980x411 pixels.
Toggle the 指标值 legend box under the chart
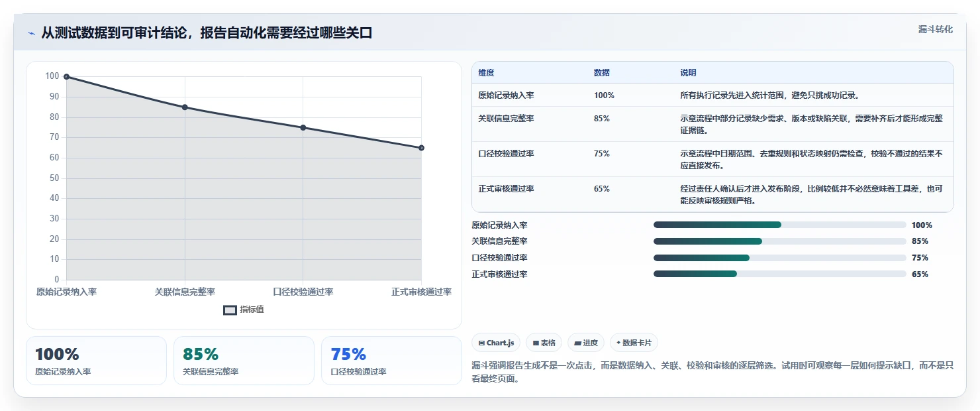point(230,310)
